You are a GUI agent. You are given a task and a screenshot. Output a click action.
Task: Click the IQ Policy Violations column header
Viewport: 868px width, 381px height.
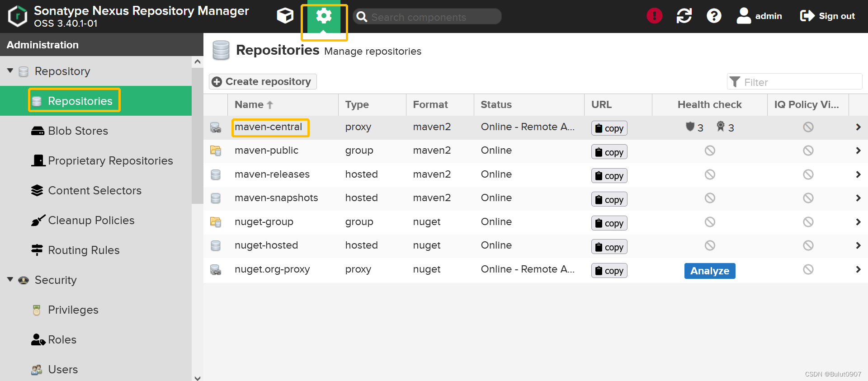pos(808,104)
